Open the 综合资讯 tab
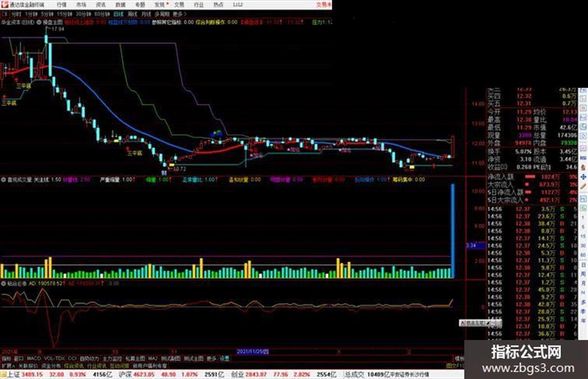The height and width of the screenshot is (379, 588). (x=74, y=366)
